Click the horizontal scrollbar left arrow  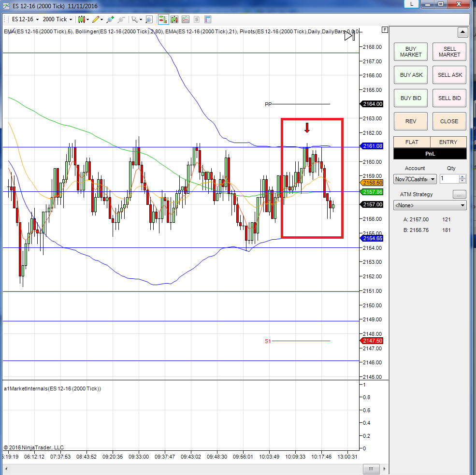click(x=6, y=469)
